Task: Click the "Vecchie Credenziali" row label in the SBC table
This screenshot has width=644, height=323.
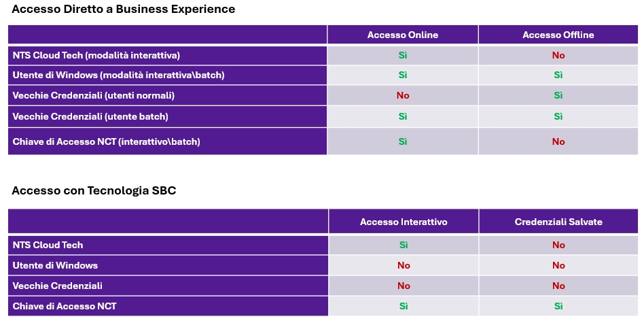Action: coord(57,286)
